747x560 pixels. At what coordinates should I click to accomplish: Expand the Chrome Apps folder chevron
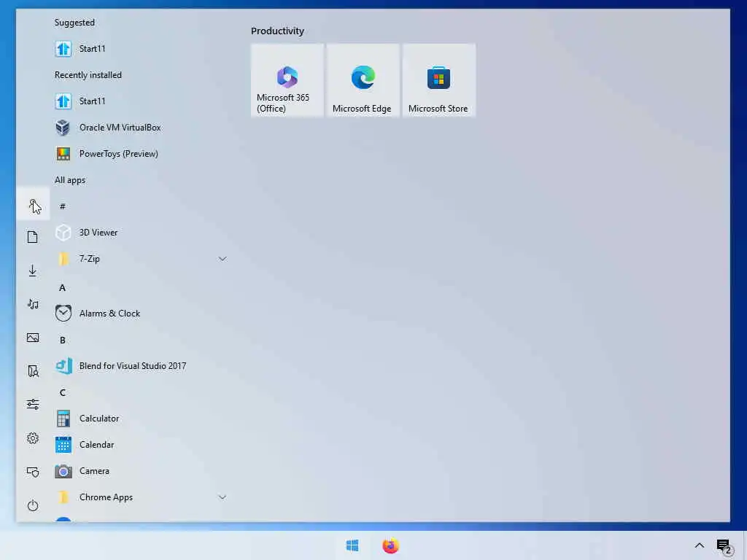[222, 497]
